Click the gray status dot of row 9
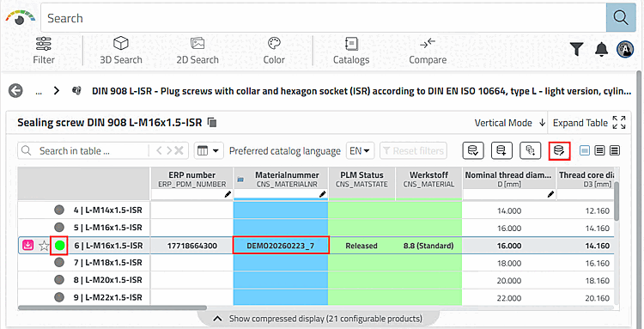Image resolution: width=644 pixels, height=329 pixels. point(59,297)
